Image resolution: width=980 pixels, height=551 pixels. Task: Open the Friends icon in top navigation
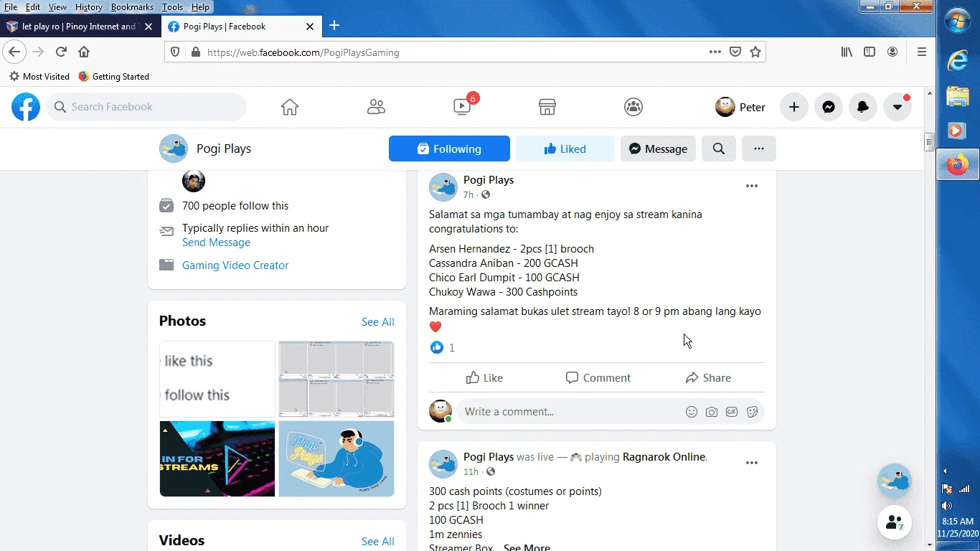[376, 107]
